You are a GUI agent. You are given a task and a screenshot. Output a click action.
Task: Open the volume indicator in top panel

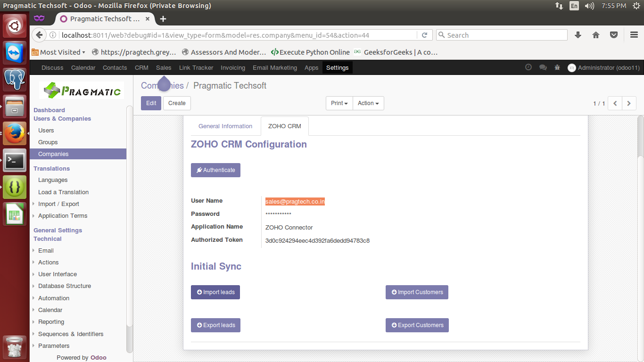[589, 6]
